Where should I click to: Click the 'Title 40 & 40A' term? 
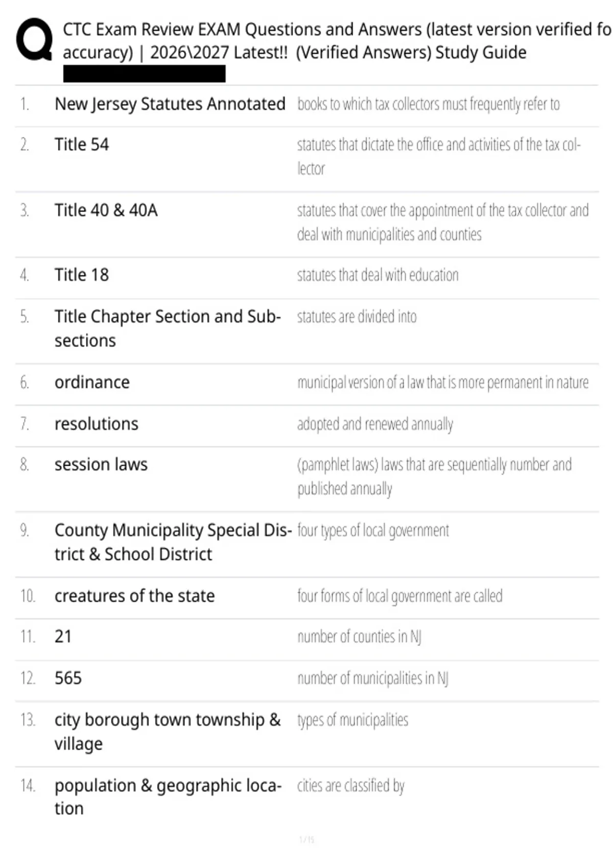pos(106,210)
